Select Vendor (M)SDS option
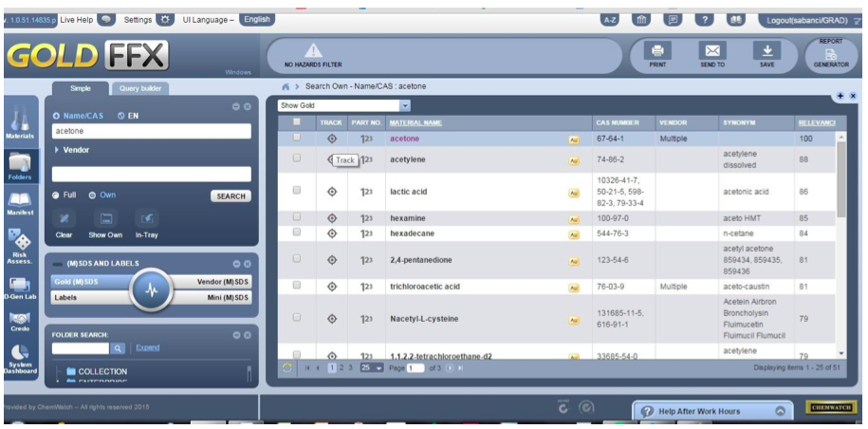This screenshot has height=429, width=868. (212, 282)
